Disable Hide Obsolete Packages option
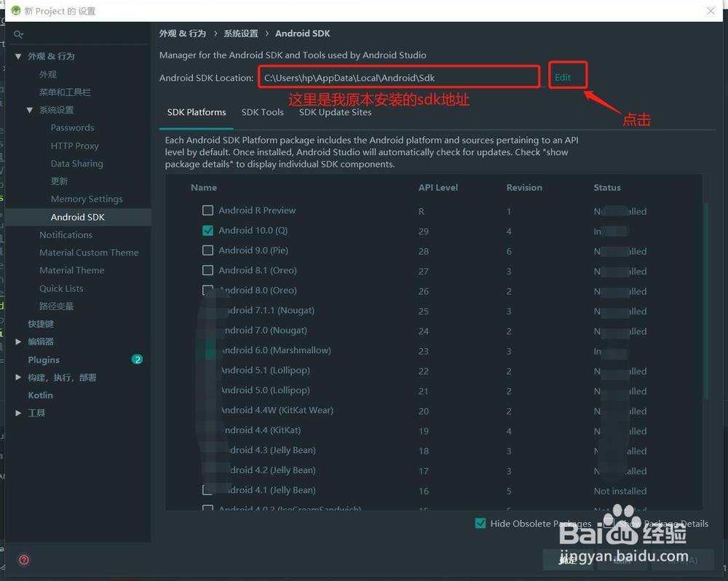Image resolution: width=728 pixels, height=581 pixels. [480, 523]
